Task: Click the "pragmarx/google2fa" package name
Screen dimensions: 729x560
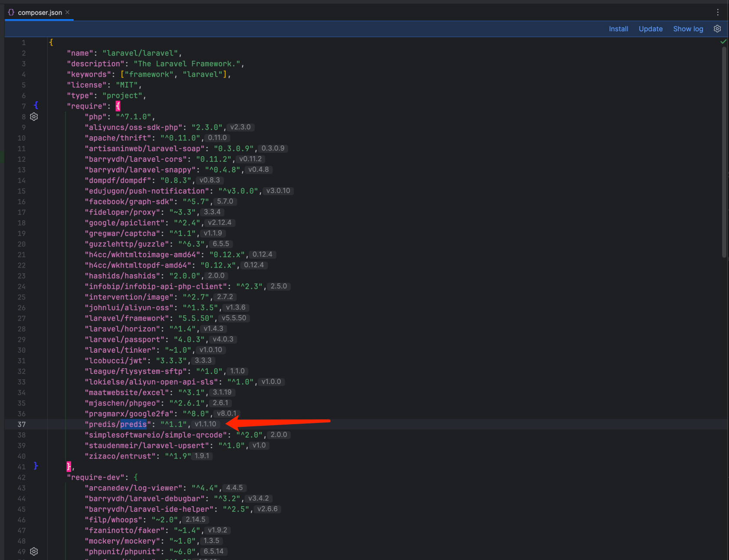Action: pyautogui.click(x=129, y=414)
